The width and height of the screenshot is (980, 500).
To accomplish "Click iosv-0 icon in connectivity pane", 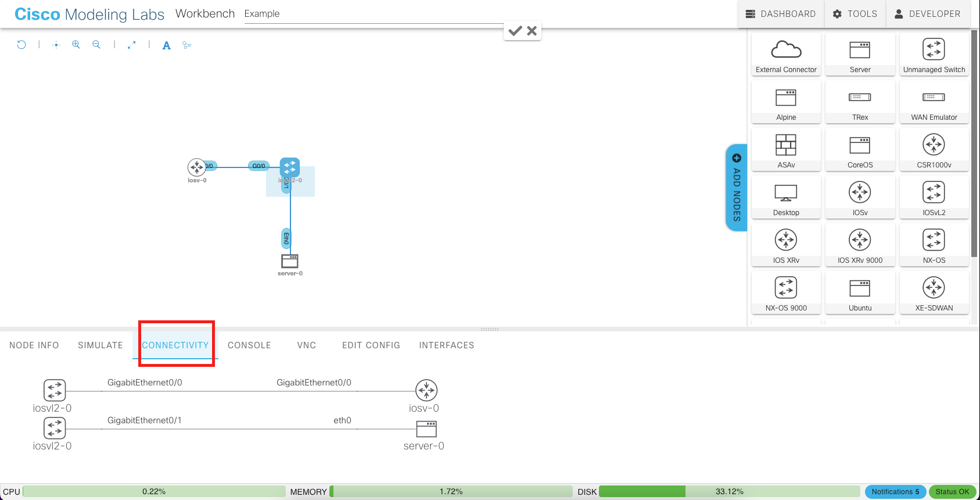I will tap(426, 390).
